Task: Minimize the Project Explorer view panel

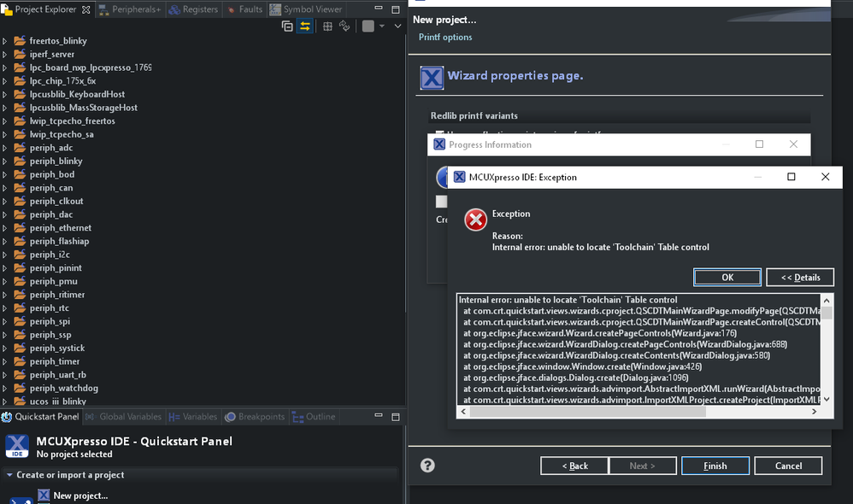Action: point(379,9)
